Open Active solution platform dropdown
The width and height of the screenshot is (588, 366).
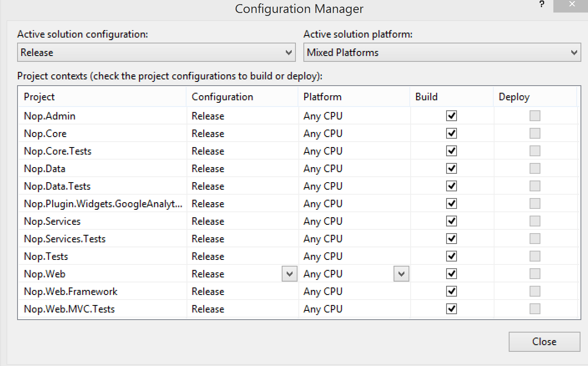click(x=442, y=53)
